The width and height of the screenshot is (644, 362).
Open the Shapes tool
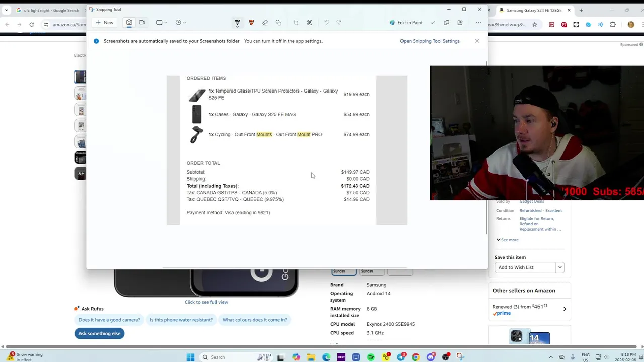tap(278, 23)
